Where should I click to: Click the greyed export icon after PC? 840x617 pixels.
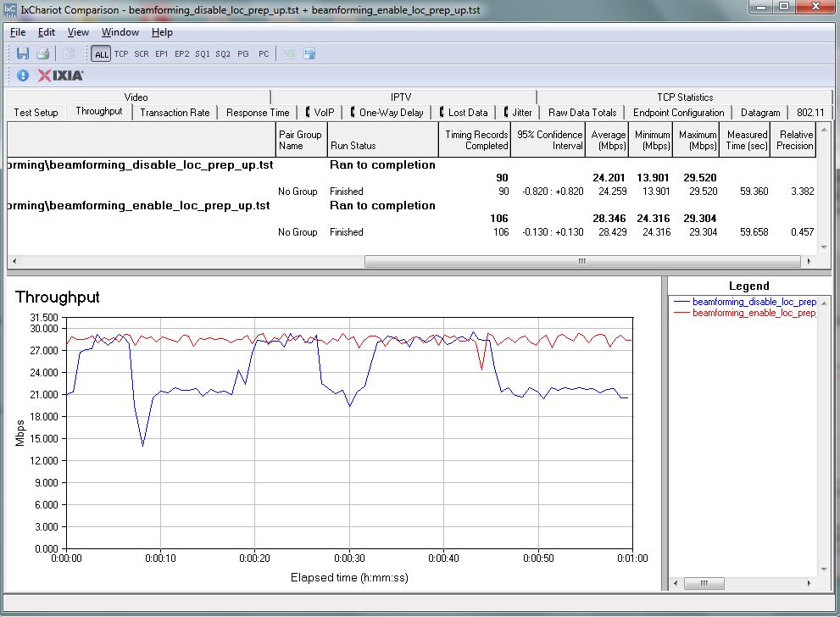pyautogui.click(x=289, y=53)
